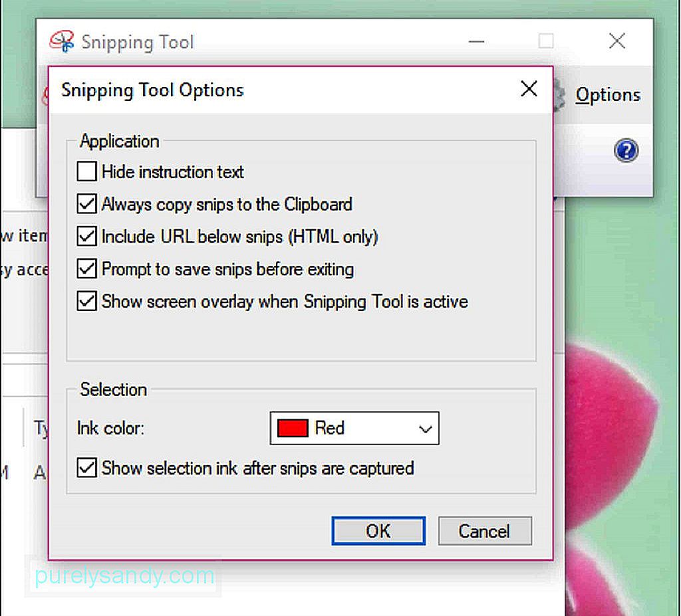Toggle Prompt to save snips before exiting
Screen dimensions: 681x616
[x=86, y=268]
